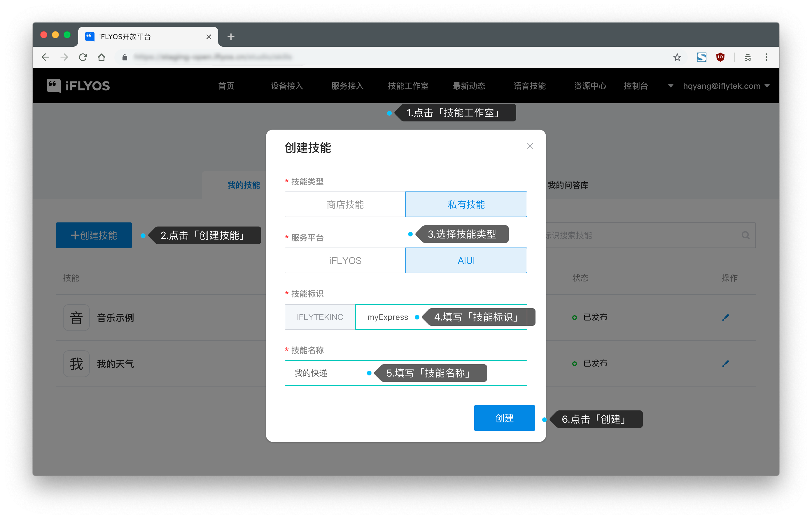Screen dimensions: 812x519
Task: Open 控制台 in the top navigation
Action: point(636,86)
